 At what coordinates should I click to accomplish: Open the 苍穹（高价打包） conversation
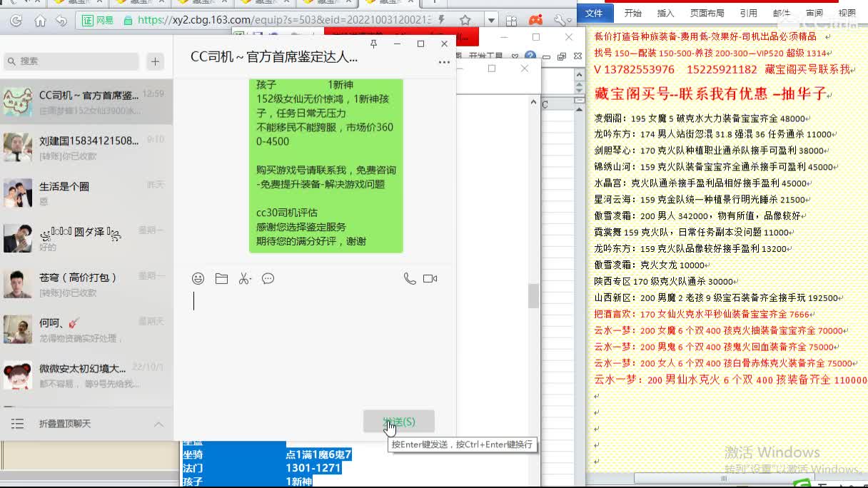point(86,285)
